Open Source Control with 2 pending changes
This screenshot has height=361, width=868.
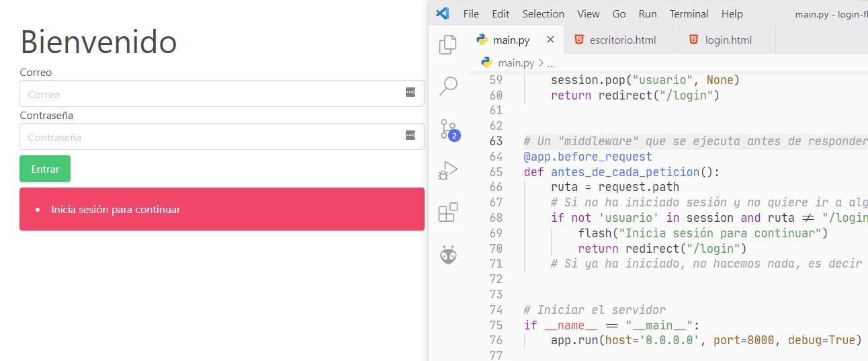coord(448,128)
